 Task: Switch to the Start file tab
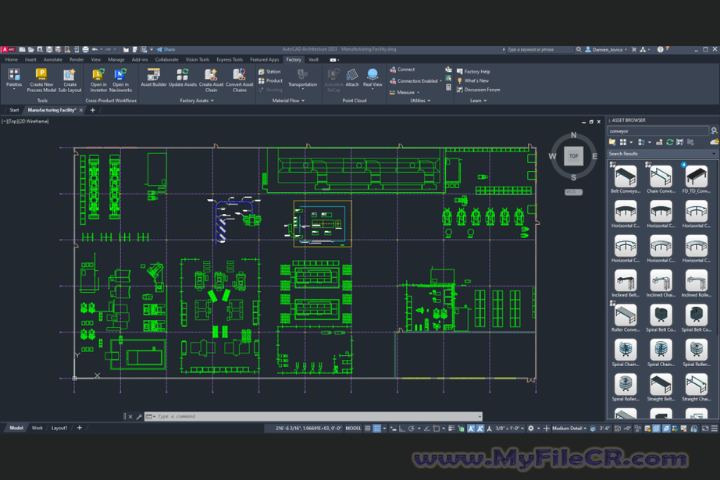14,110
